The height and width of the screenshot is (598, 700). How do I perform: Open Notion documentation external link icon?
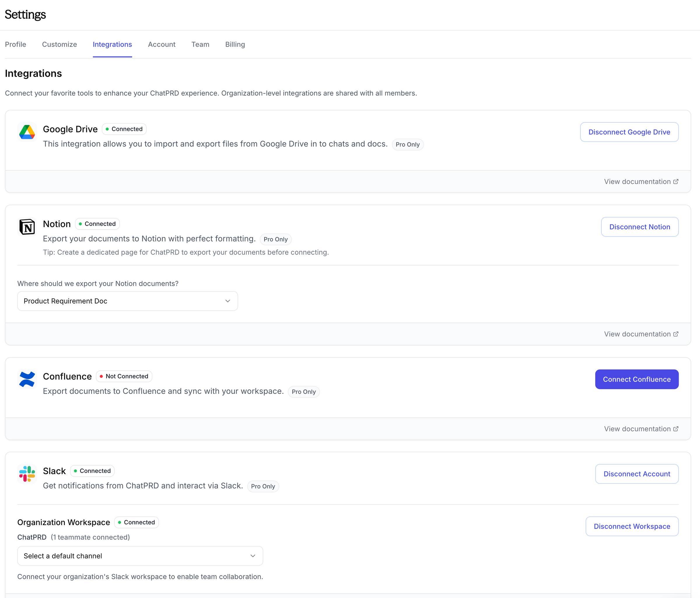(676, 334)
